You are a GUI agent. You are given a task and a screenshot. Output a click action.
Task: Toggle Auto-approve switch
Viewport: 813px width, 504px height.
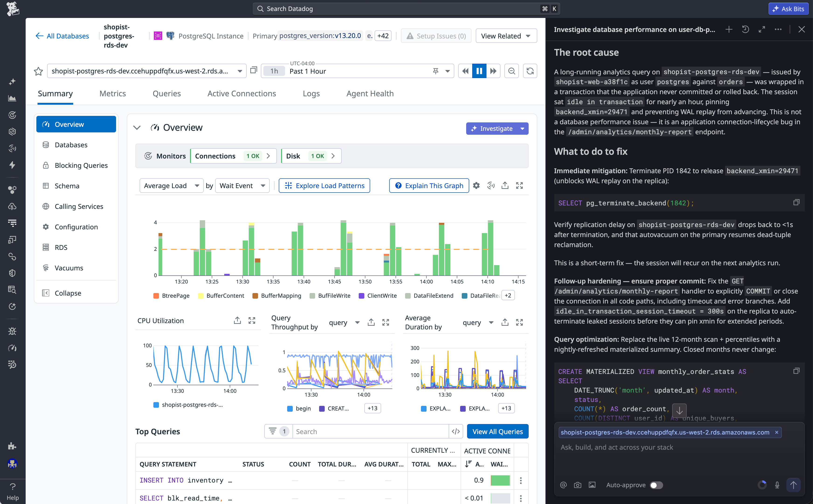click(656, 485)
